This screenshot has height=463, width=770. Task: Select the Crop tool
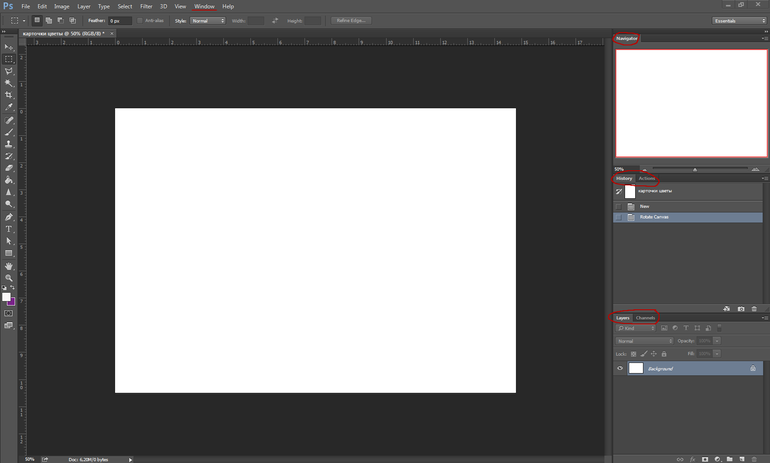[9, 95]
